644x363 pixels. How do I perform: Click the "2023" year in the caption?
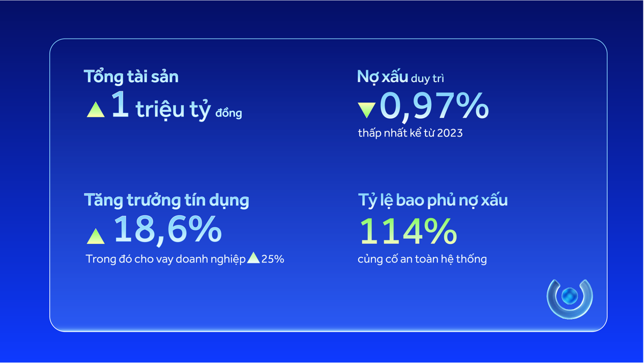(449, 133)
